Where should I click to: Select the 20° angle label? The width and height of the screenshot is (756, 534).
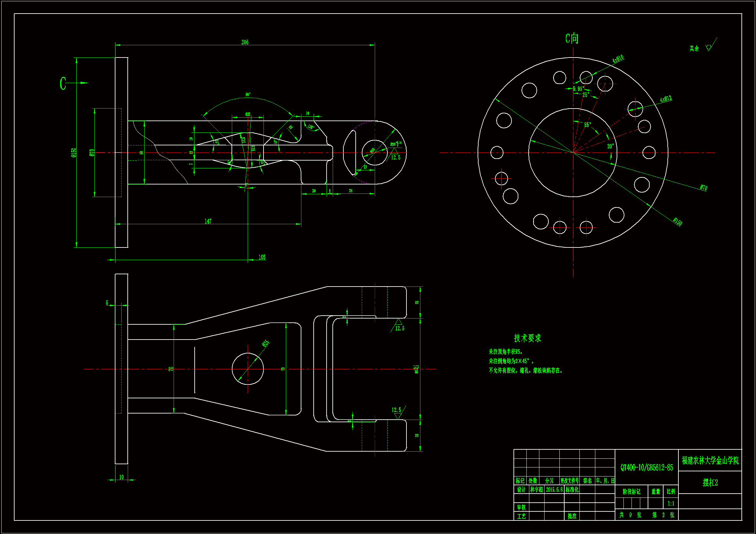click(x=610, y=146)
